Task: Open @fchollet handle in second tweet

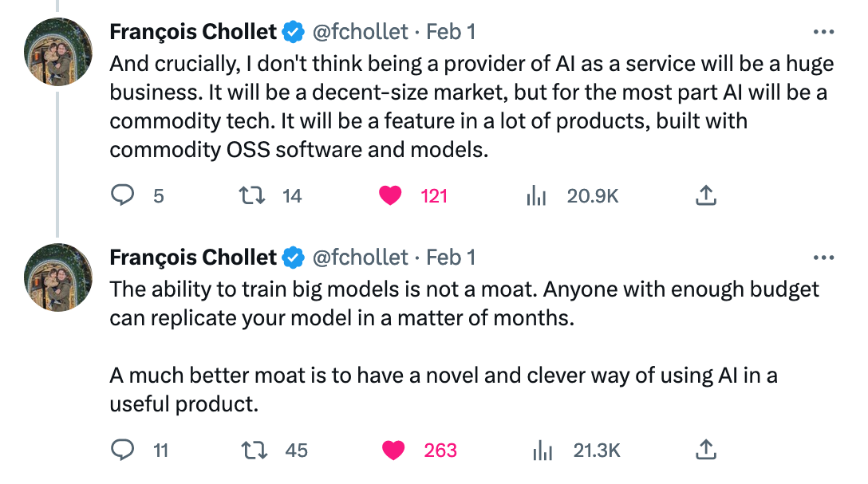Action: (x=361, y=258)
